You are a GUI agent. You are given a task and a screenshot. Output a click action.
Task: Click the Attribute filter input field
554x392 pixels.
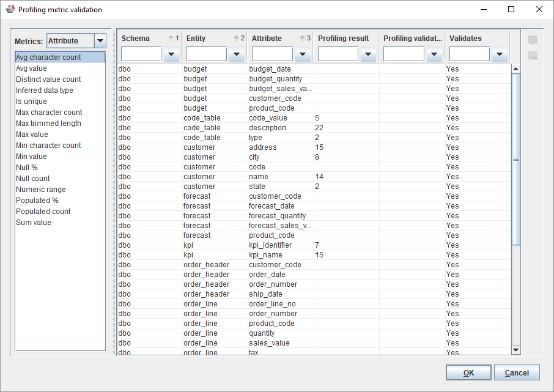coord(272,54)
